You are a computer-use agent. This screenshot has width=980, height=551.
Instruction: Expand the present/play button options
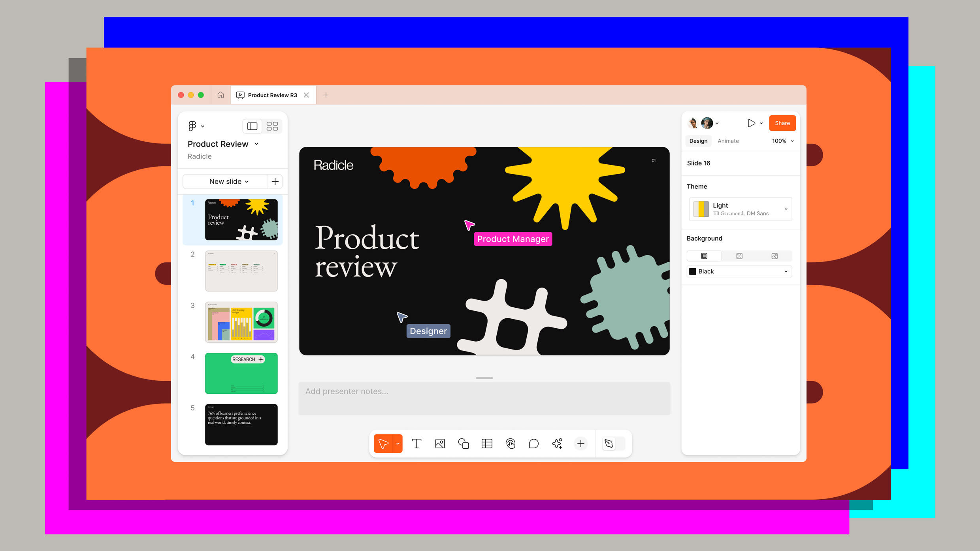click(760, 122)
